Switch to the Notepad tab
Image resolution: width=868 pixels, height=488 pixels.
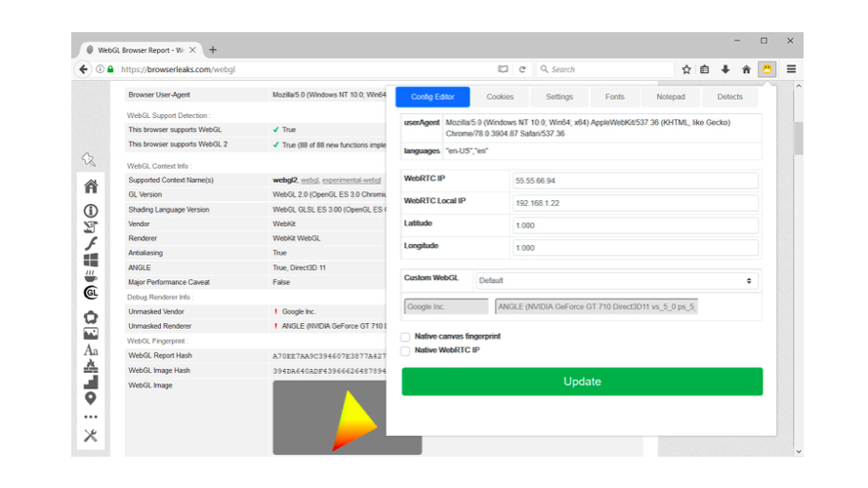coord(671,97)
